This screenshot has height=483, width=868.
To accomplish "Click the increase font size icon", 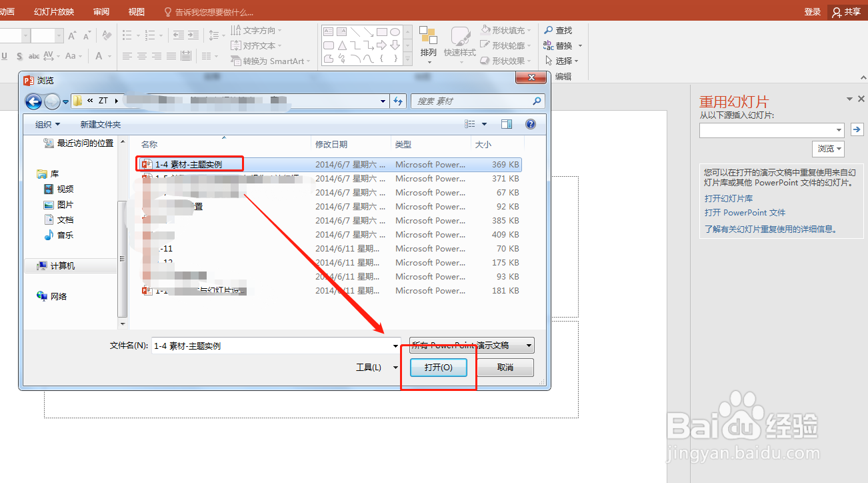I will 73,35.
